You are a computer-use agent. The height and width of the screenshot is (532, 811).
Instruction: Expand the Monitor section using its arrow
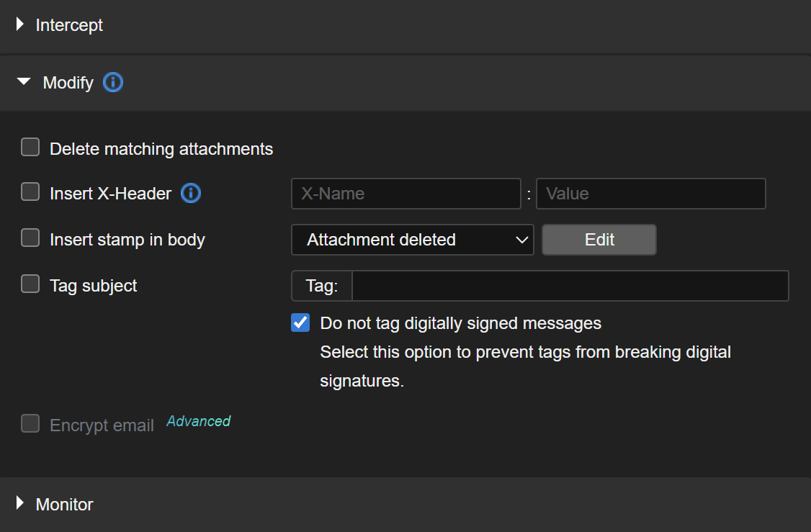tap(20, 504)
